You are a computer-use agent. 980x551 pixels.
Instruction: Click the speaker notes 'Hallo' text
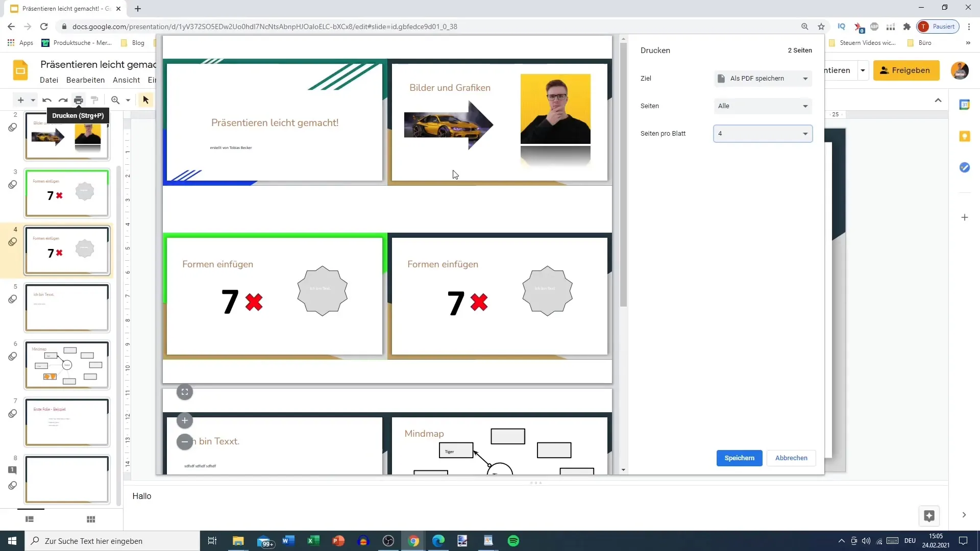pyautogui.click(x=142, y=496)
